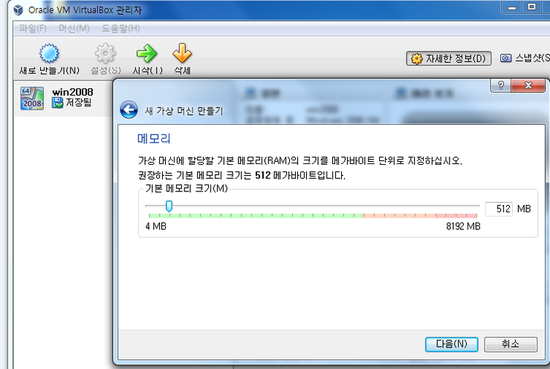Click the 4 MB minimum label
The image size is (550, 369).
[156, 227]
